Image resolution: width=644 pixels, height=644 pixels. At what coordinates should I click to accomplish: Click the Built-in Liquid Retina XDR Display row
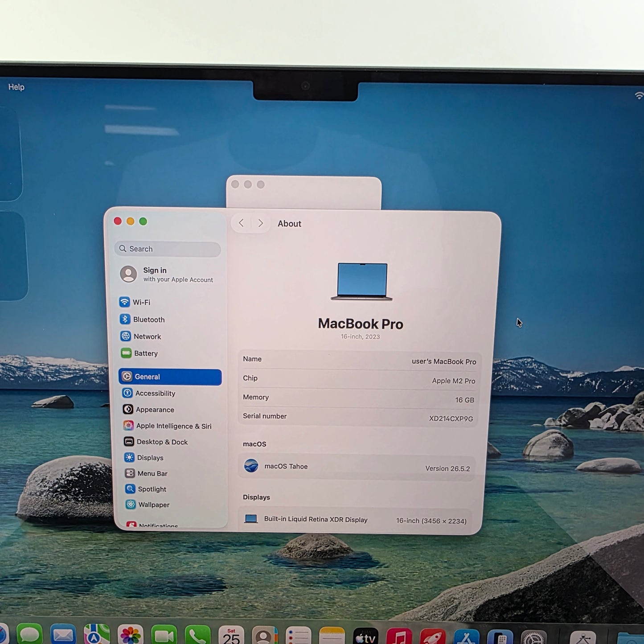click(356, 520)
